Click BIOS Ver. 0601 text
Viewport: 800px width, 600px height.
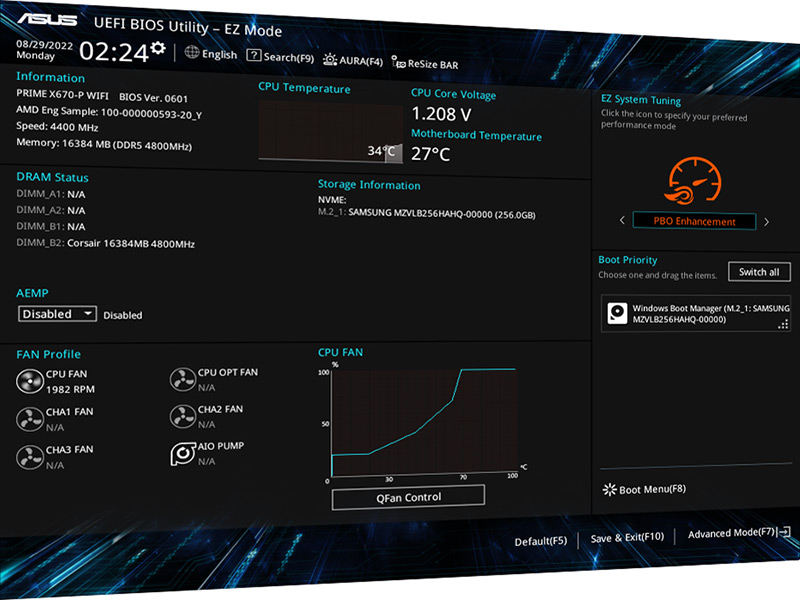(153, 97)
